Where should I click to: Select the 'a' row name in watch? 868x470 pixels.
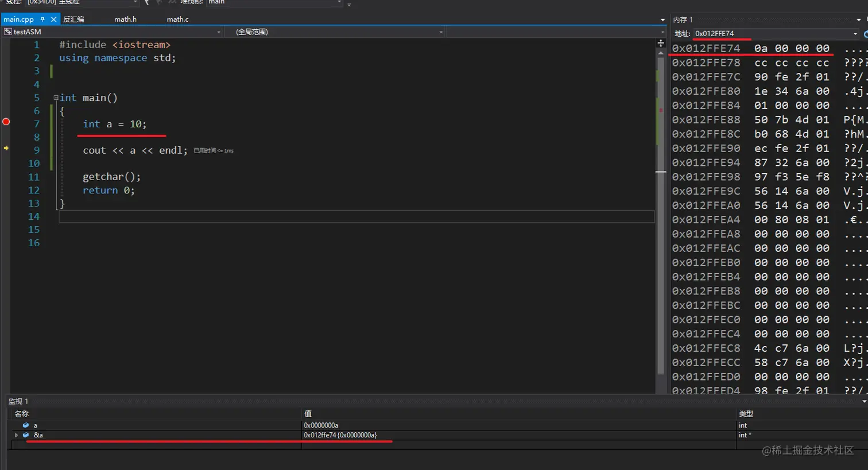35,425
